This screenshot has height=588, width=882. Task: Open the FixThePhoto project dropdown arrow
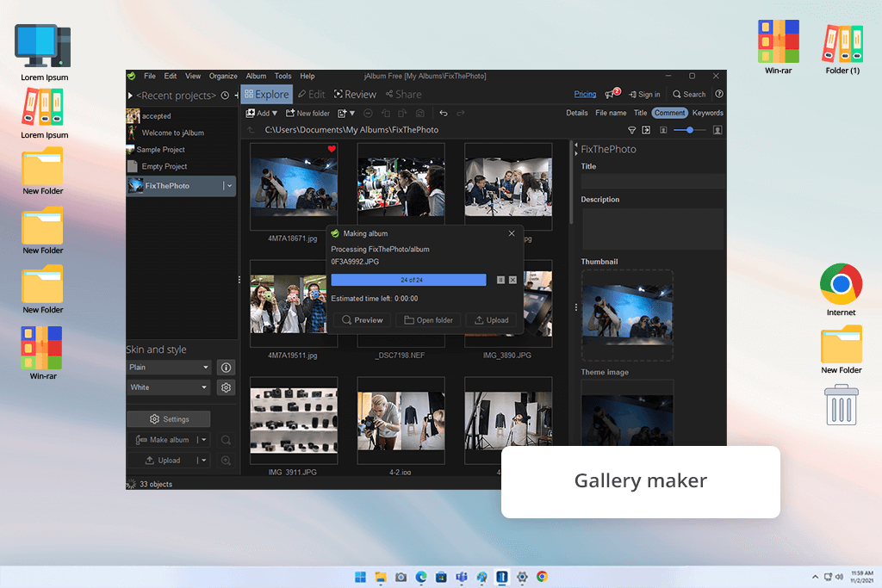pyautogui.click(x=229, y=185)
